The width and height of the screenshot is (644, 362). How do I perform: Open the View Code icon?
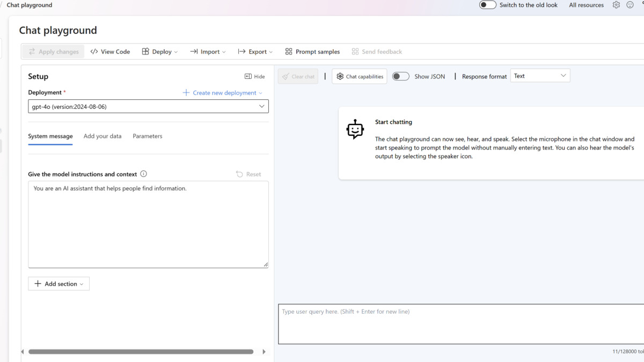[95, 51]
